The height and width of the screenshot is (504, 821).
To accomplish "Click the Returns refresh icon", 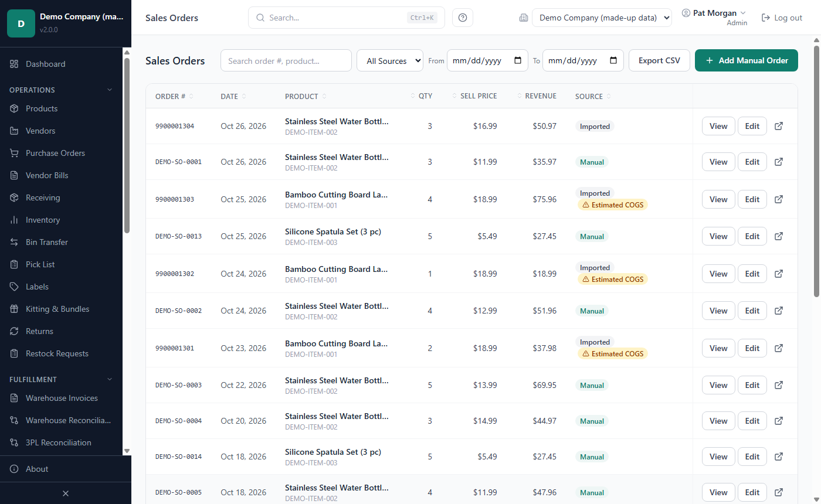I will click(x=14, y=331).
